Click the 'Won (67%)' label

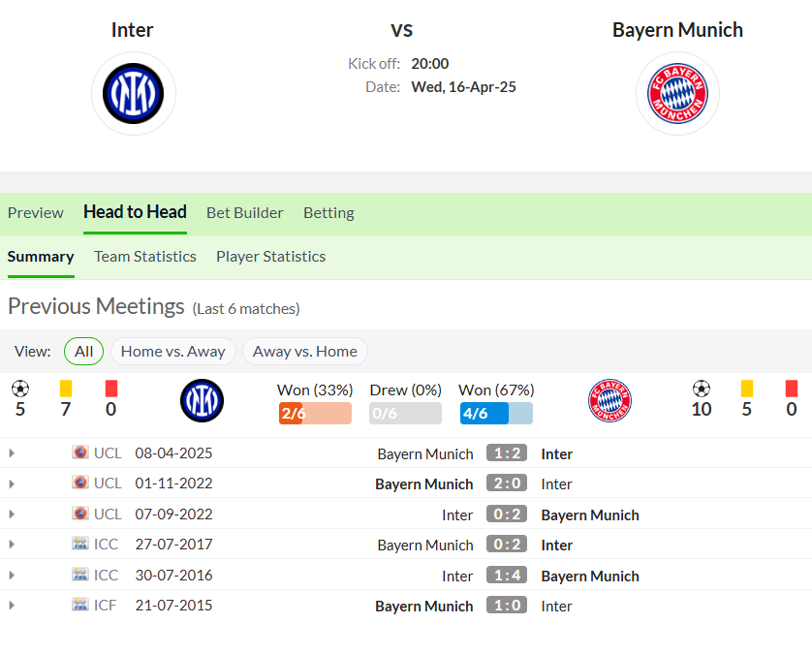pos(496,390)
